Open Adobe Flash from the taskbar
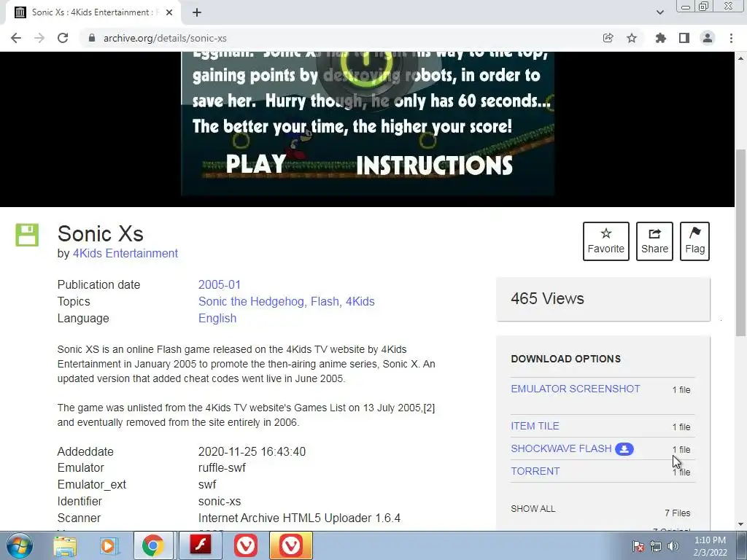 (x=200, y=545)
